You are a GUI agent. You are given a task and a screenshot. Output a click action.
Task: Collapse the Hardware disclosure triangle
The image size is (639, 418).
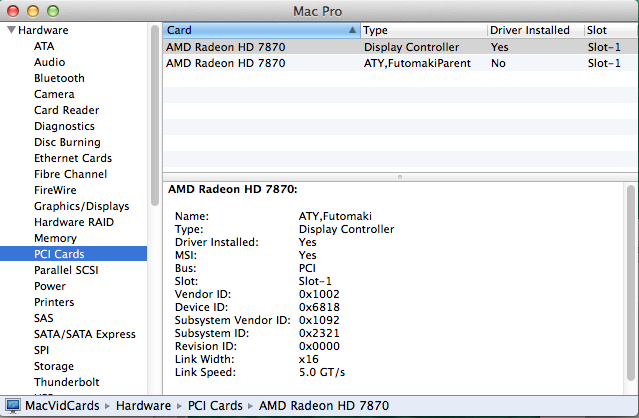click(x=11, y=30)
